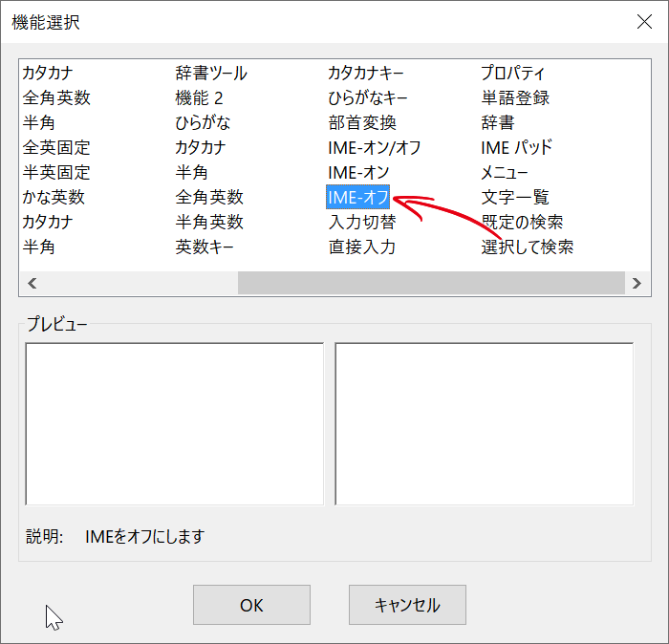Select 全英固定 in the function list
The width and height of the screenshot is (669, 644).
coord(55,147)
